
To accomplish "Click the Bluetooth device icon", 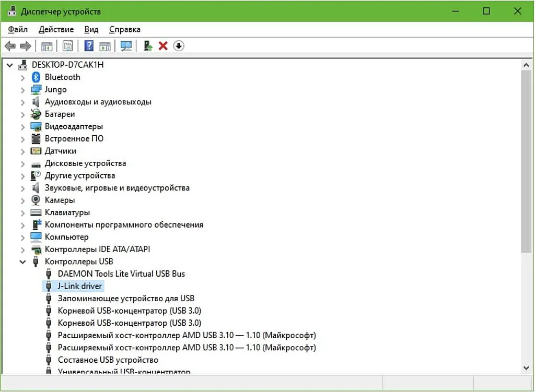I will (35, 77).
